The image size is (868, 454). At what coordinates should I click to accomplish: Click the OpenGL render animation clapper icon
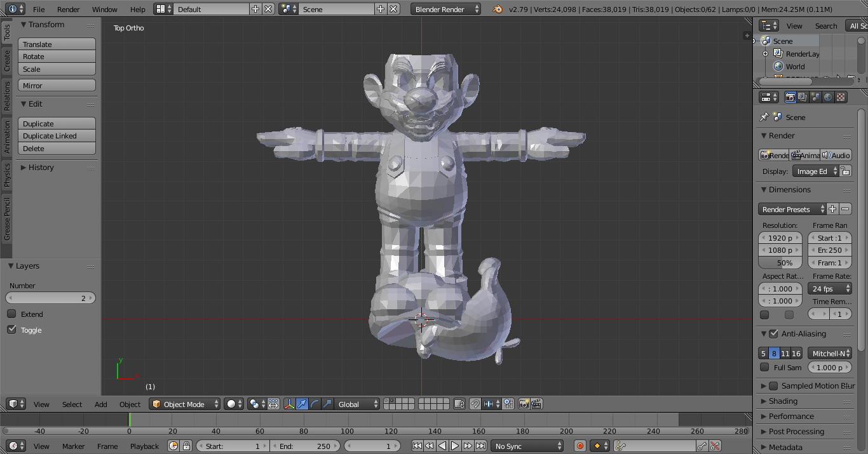coord(536,404)
